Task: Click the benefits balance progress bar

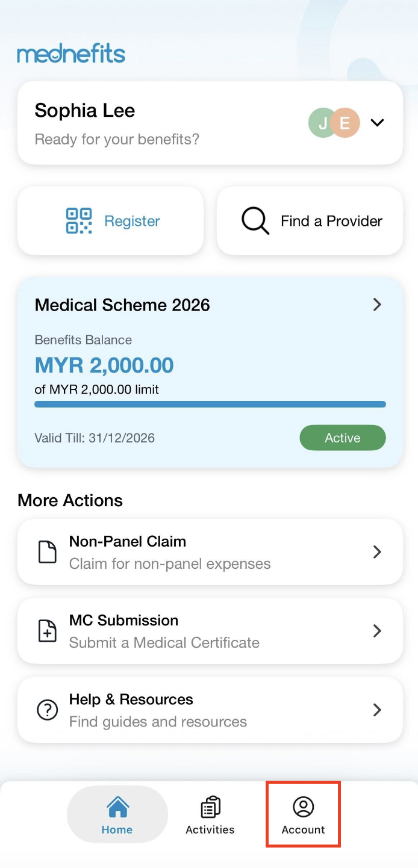Action: (210, 405)
